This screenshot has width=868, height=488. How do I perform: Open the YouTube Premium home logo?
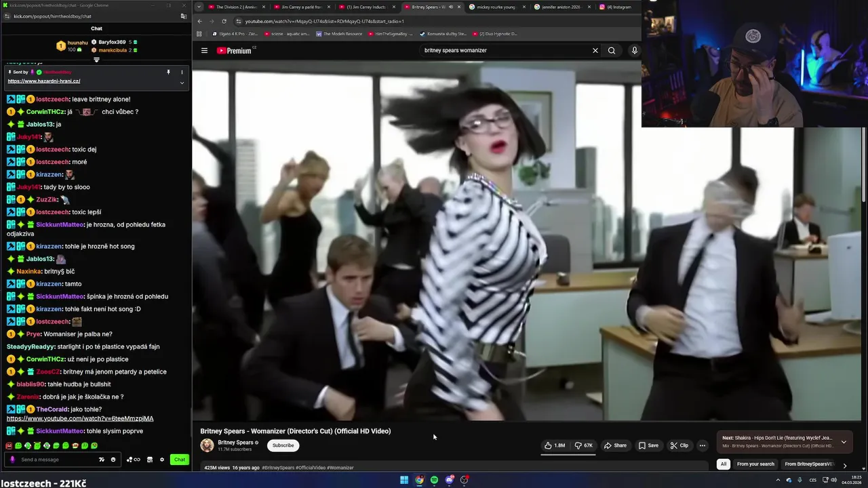pos(235,50)
